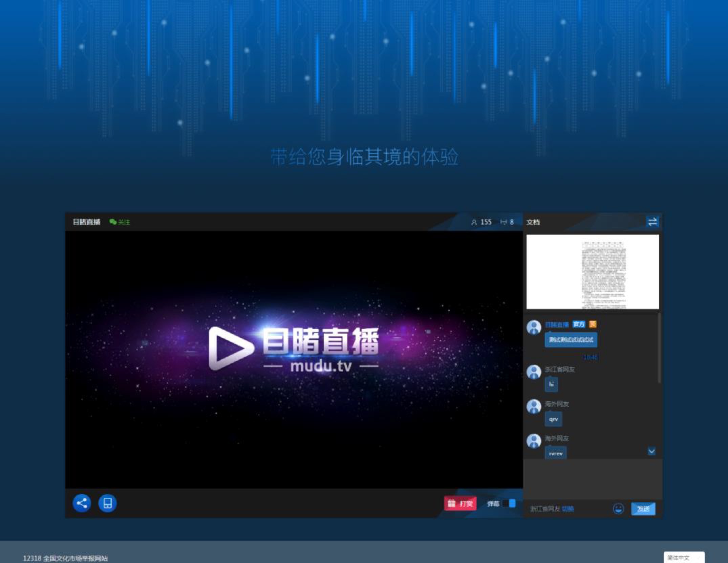Image resolution: width=728 pixels, height=563 pixels.
Task: Open the share button below the video
Action: [82, 503]
